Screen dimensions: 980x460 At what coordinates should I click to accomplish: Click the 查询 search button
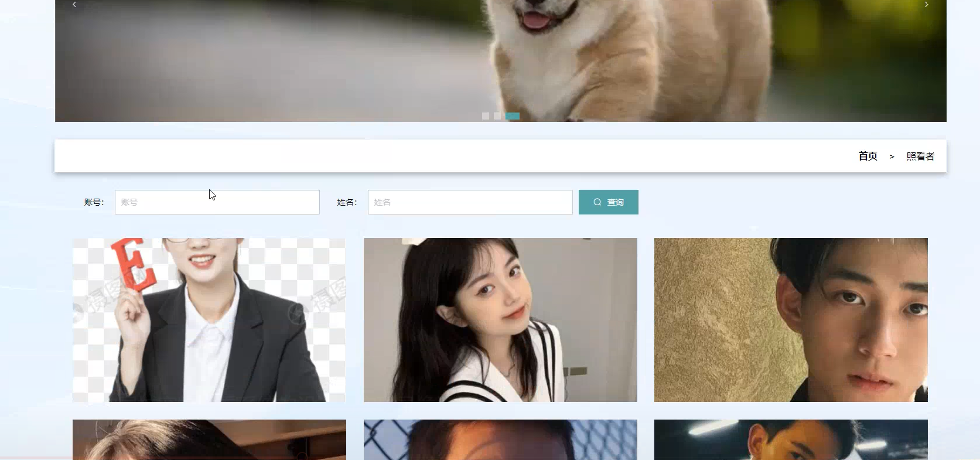pos(609,202)
